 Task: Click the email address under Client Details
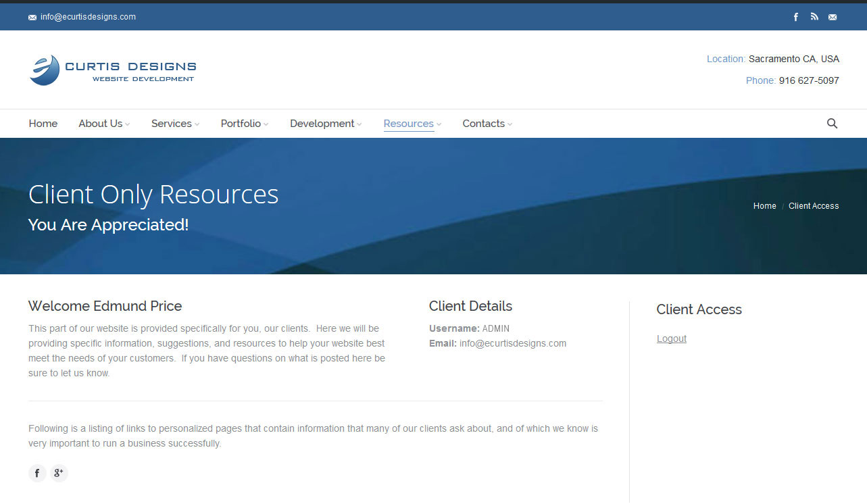coord(512,343)
